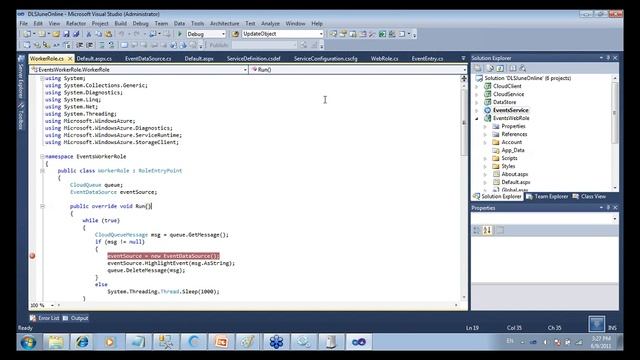This screenshot has width=640, height=360.
Task: Click the Redo arrow icon
Action: (136, 34)
